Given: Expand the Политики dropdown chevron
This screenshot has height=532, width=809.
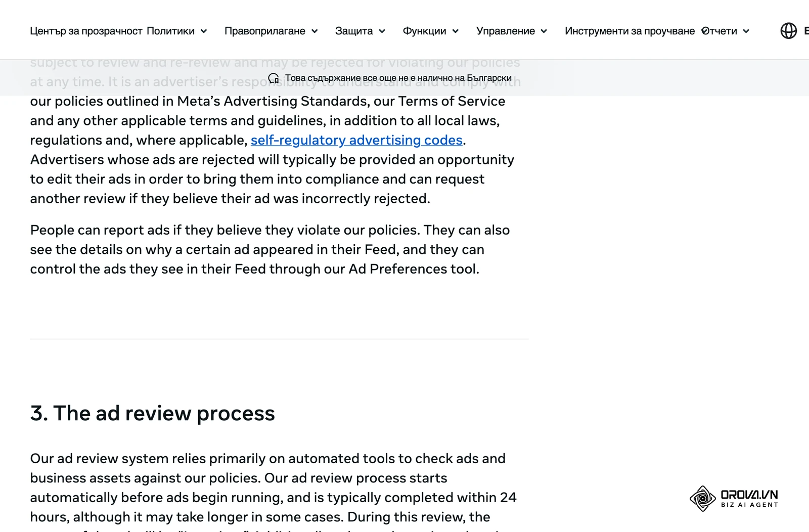Looking at the screenshot, I should point(204,31).
